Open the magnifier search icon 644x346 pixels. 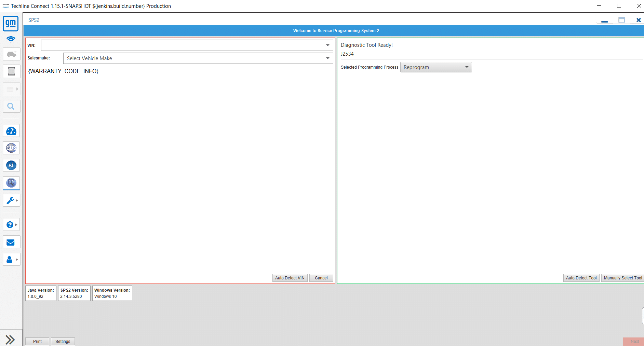12,106
